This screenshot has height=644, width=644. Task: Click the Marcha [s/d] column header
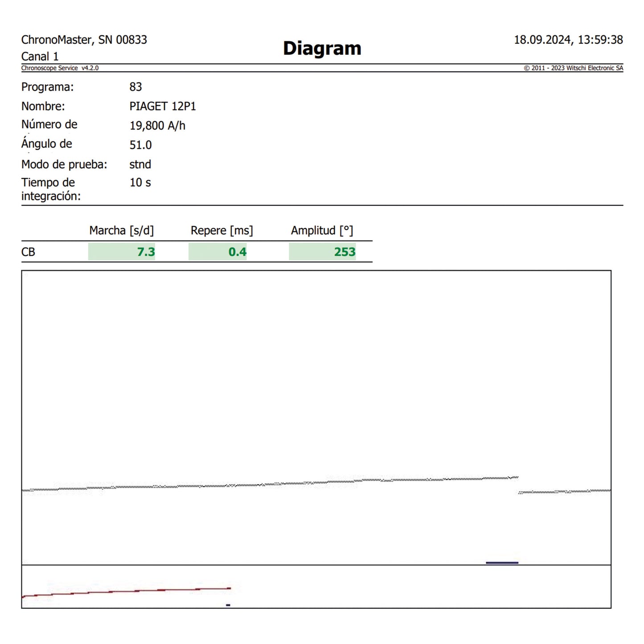pos(121,230)
